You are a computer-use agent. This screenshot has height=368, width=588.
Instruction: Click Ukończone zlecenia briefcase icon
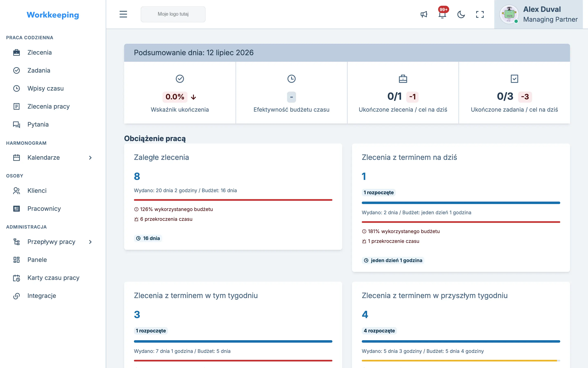pos(403,79)
